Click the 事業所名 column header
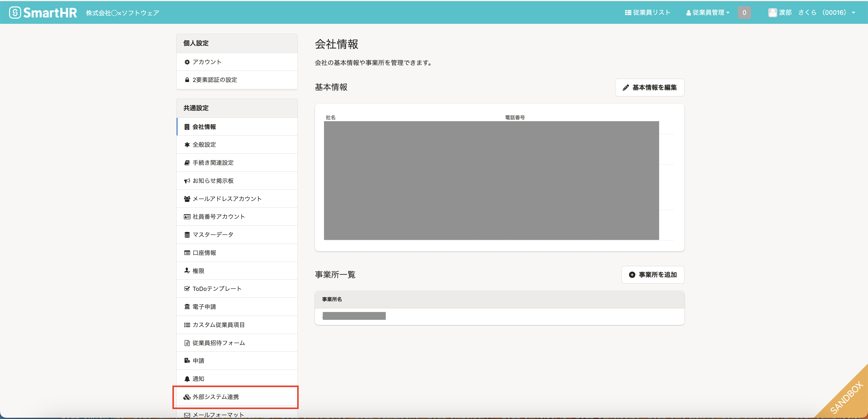The width and height of the screenshot is (868, 419). [332, 299]
